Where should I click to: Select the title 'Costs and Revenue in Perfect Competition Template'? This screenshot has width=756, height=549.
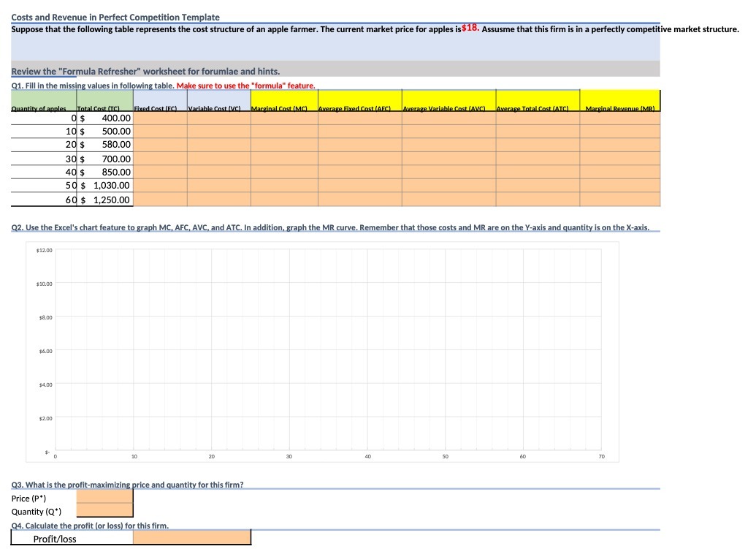(x=115, y=18)
